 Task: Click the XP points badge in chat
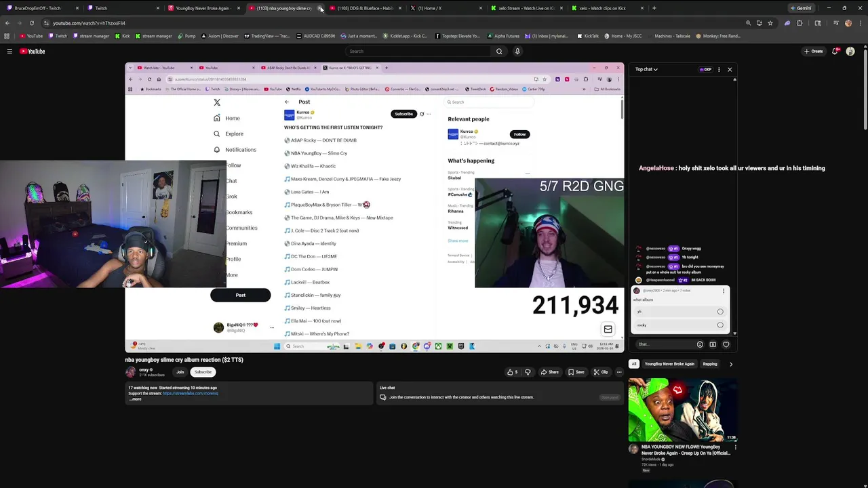[705, 69]
